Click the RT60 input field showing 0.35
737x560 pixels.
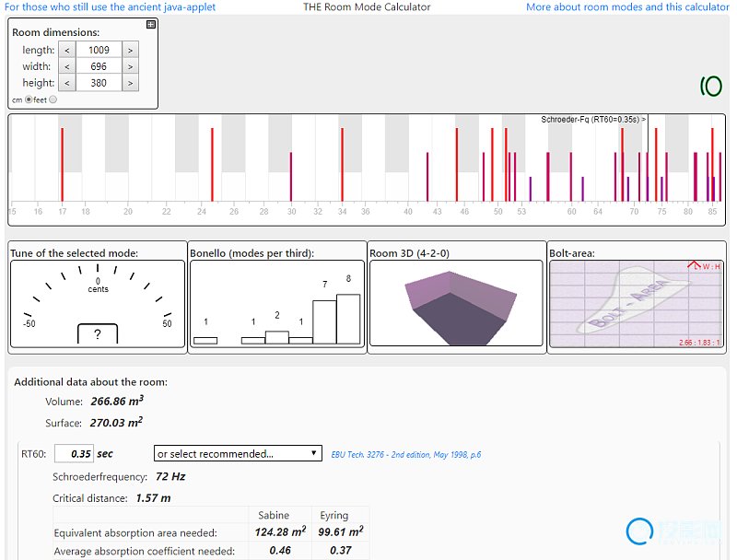[x=74, y=453]
